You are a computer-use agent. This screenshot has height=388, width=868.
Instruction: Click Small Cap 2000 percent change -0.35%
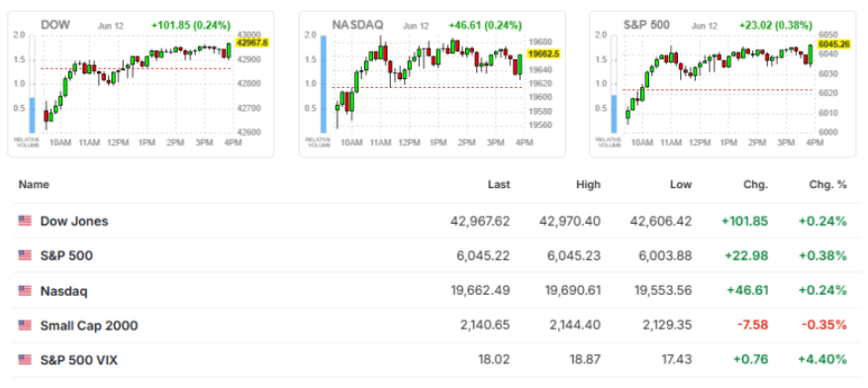point(824,326)
